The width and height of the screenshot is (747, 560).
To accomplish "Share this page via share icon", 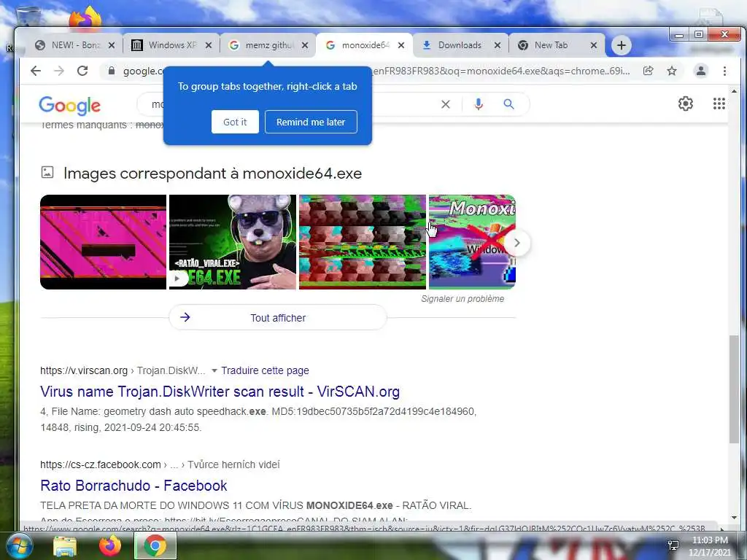I will (x=648, y=71).
